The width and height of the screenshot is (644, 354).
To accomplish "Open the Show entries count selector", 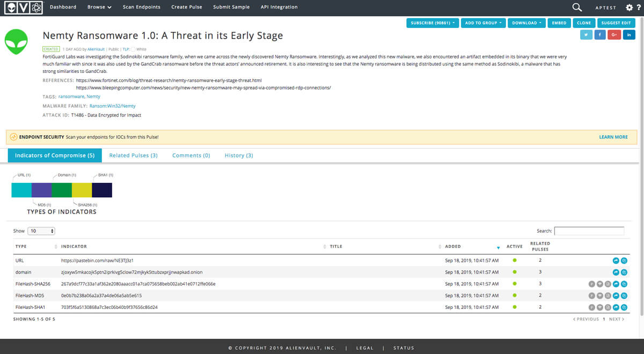I will tap(41, 231).
